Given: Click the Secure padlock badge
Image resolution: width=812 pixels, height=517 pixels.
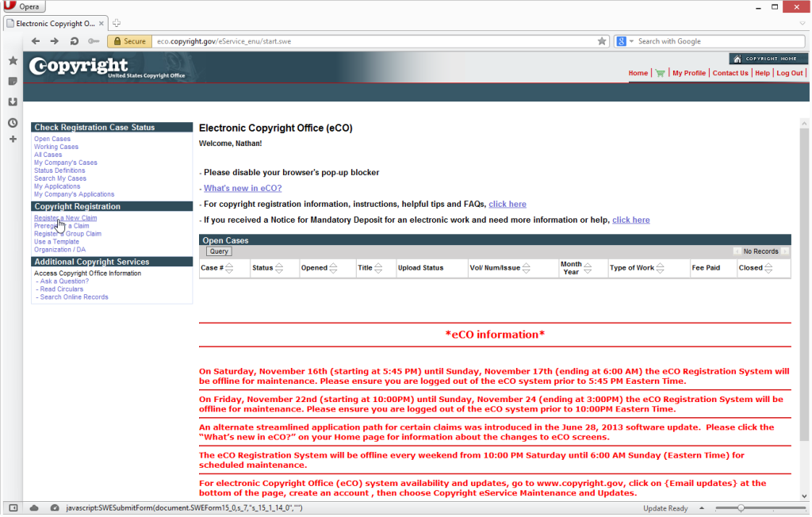Looking at the screenshot, I should point(129,41).
